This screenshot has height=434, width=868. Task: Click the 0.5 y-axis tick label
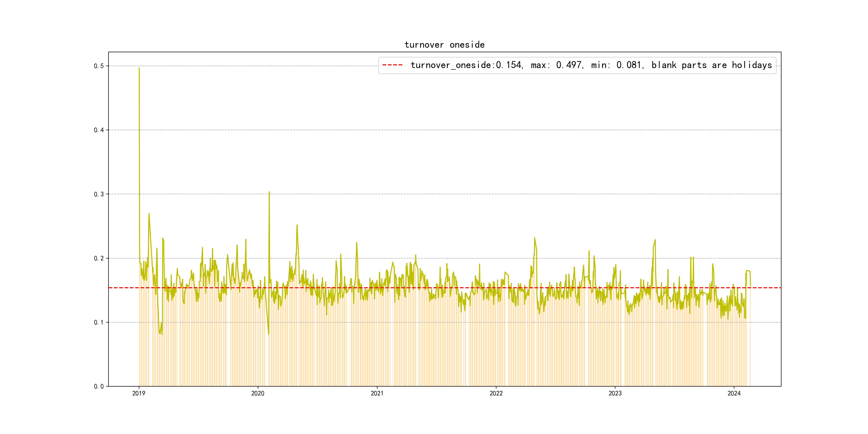[99, 66]
